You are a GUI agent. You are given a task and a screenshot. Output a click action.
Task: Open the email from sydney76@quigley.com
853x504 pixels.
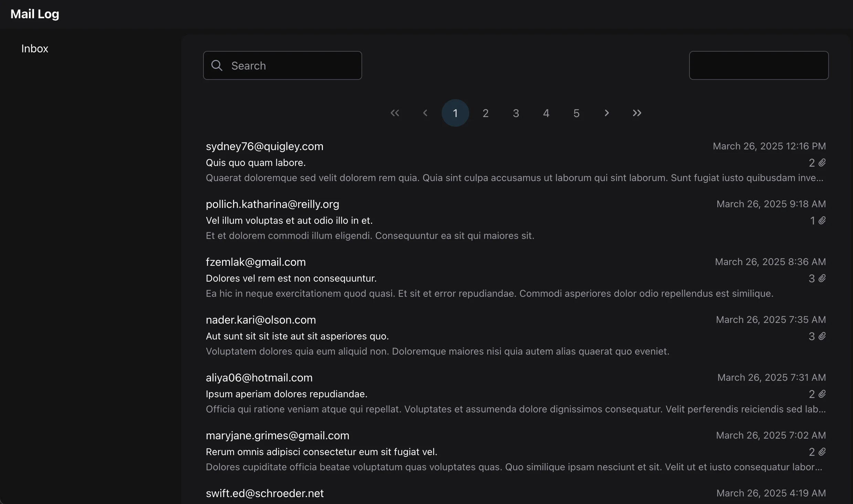[264, 146]
